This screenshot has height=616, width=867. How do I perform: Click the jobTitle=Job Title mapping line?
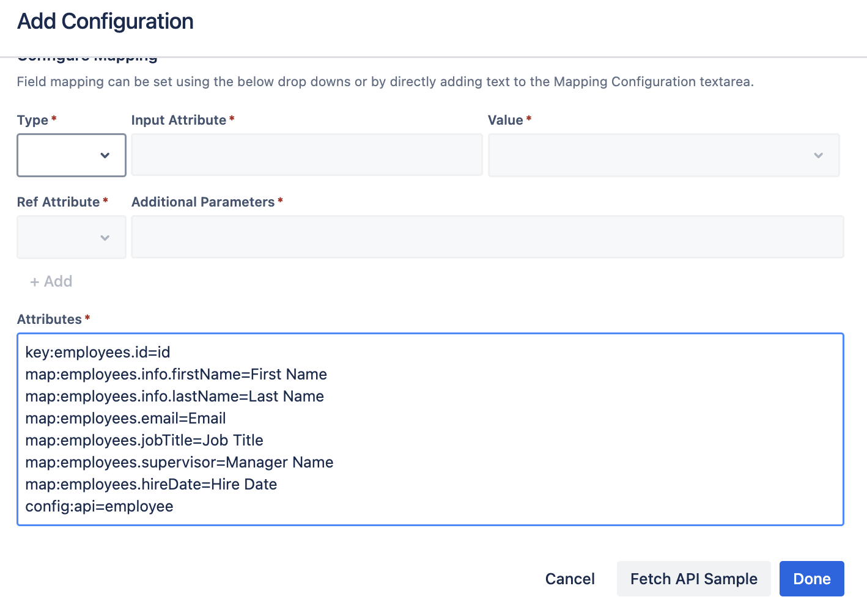(x=144, y=441)
